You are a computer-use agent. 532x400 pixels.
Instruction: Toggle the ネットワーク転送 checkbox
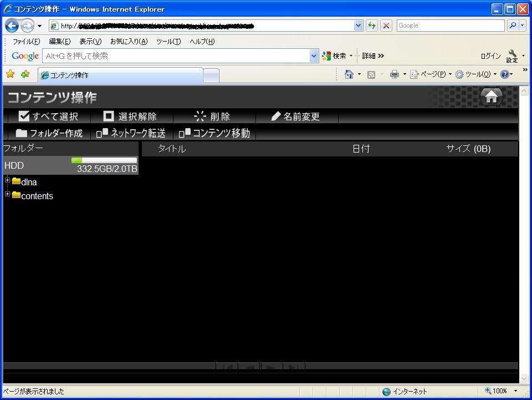(x=100, y=133)
